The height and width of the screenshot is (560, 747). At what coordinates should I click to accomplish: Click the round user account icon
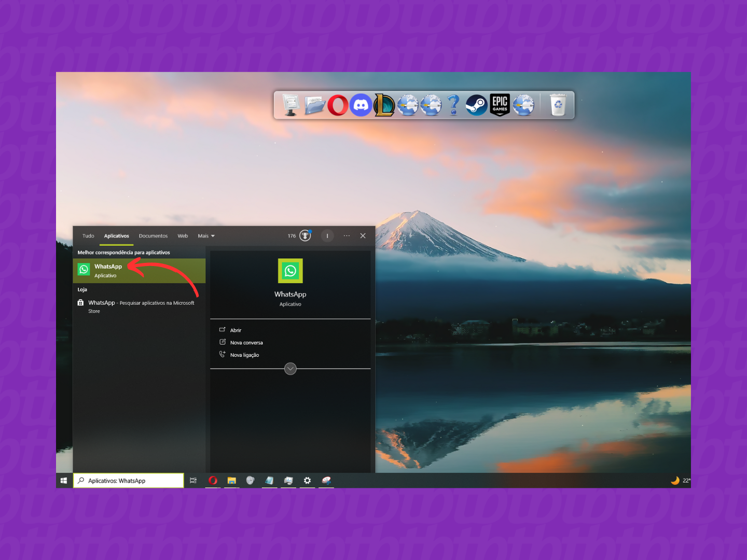327,236
